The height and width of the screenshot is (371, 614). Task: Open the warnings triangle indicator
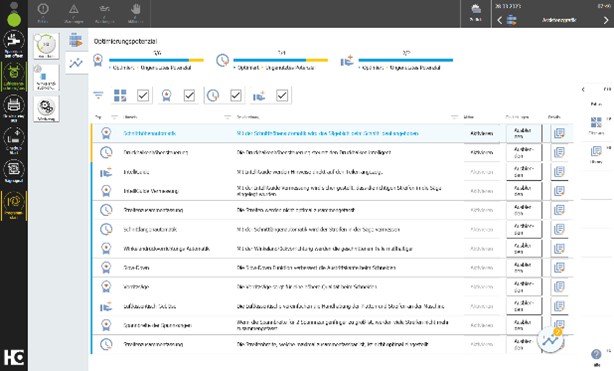coord(74,9)
